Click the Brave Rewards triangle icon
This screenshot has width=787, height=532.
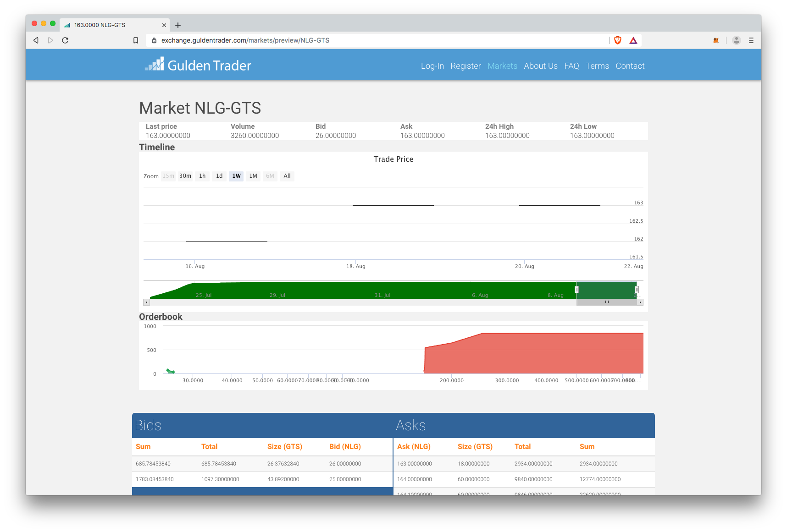[x=633, y=40]
